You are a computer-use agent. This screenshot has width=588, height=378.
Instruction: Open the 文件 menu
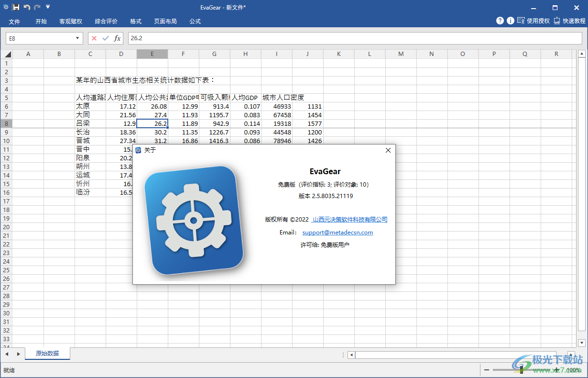pyautogui.click(x=15, y=21)
